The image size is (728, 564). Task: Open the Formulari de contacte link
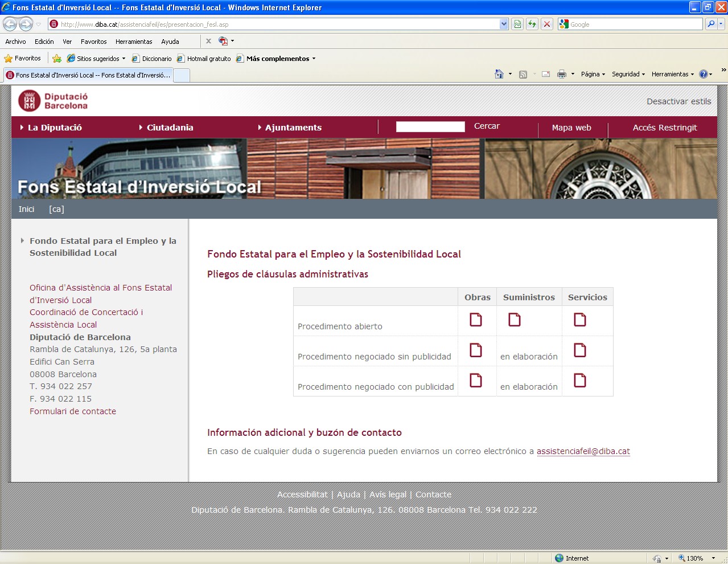[x=73, y=411]
